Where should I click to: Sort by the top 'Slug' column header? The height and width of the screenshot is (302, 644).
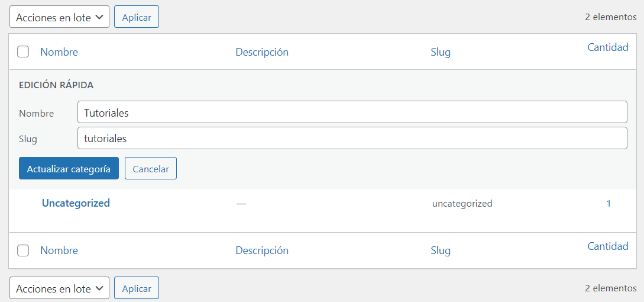441,52
